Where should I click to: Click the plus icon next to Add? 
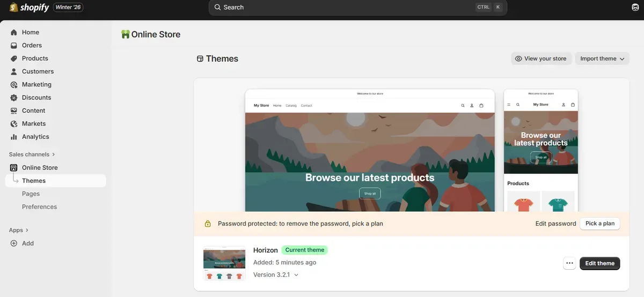[14, 243]
